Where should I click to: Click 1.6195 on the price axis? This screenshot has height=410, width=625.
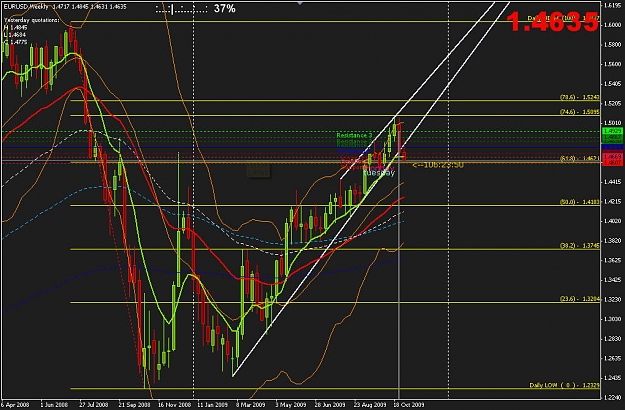coord(614,5)
